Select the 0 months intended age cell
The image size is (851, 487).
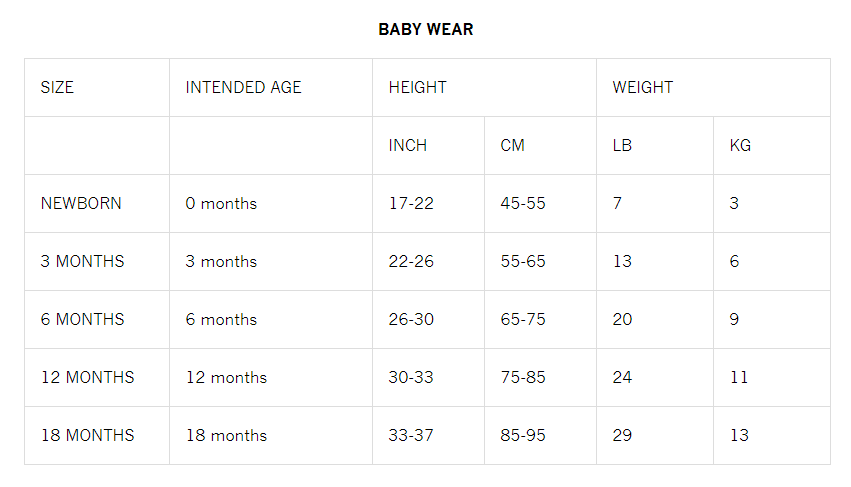coord(221,204)
